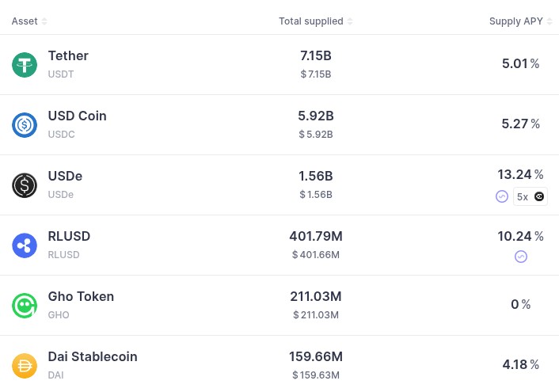Click the USDe black dollar token icon

tap(25, 185)
